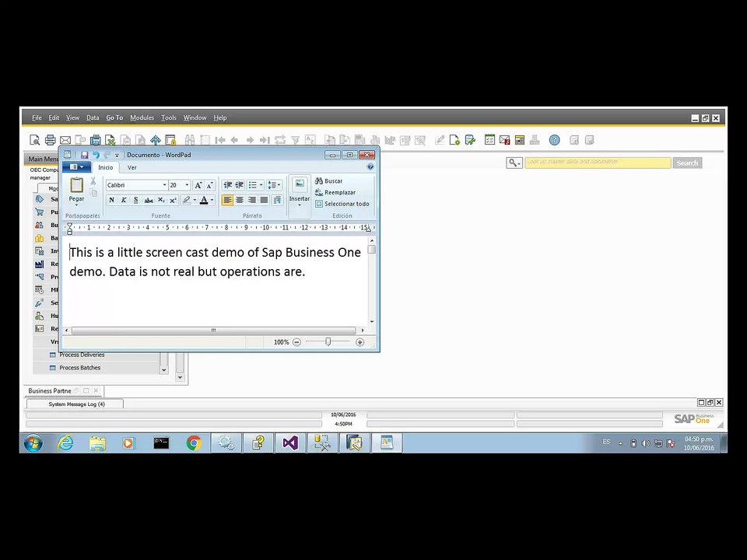Open Process Batches menu entry
The image size is (747, 560).
point(79,368)
